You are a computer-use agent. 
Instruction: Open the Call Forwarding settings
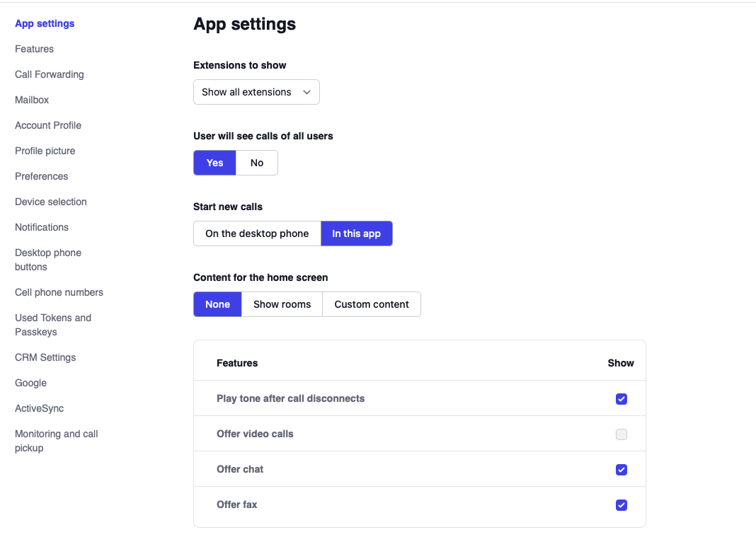(x=49, y=74)
